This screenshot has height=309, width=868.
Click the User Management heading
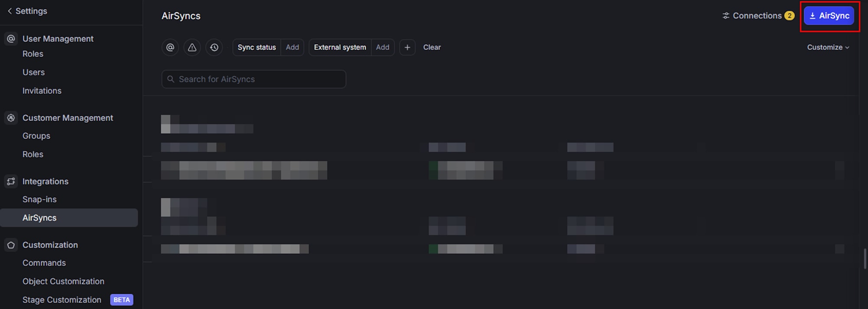[58, 39]
